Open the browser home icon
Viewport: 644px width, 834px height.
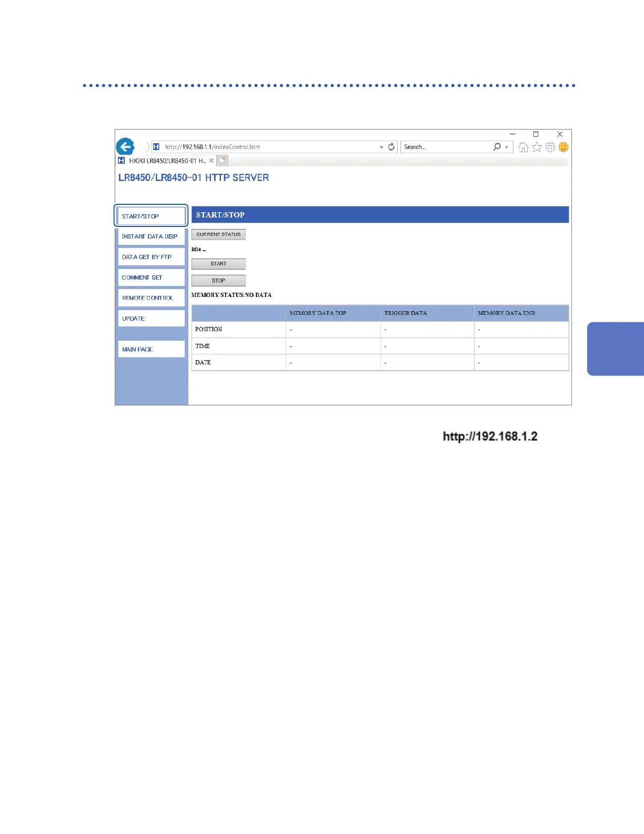pyautogui.click(x=523, y=147)
